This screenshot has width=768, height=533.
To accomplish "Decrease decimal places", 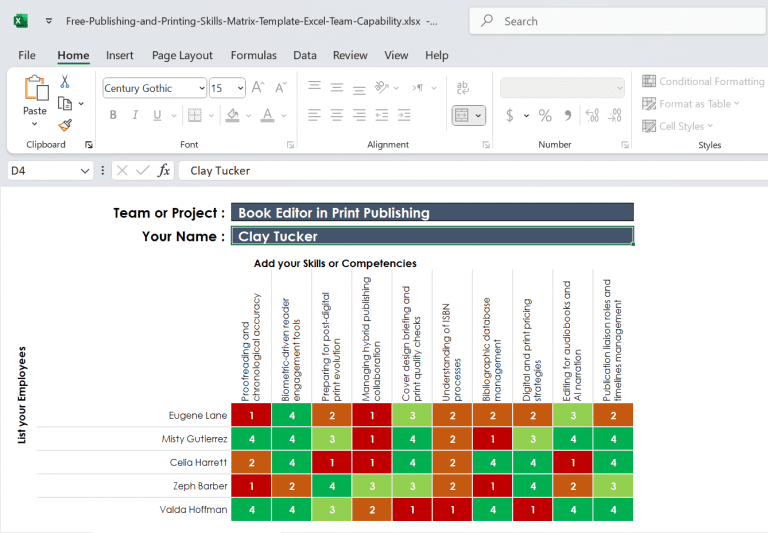I will 615,116.
